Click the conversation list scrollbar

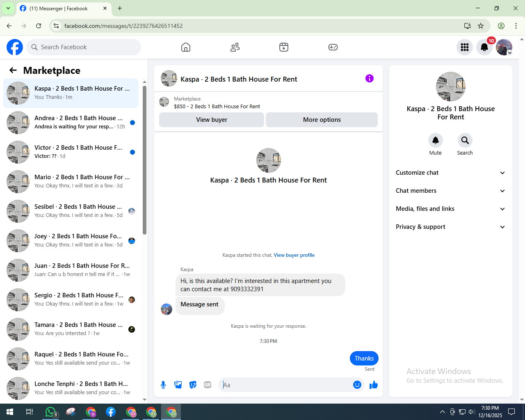[144, 160]
